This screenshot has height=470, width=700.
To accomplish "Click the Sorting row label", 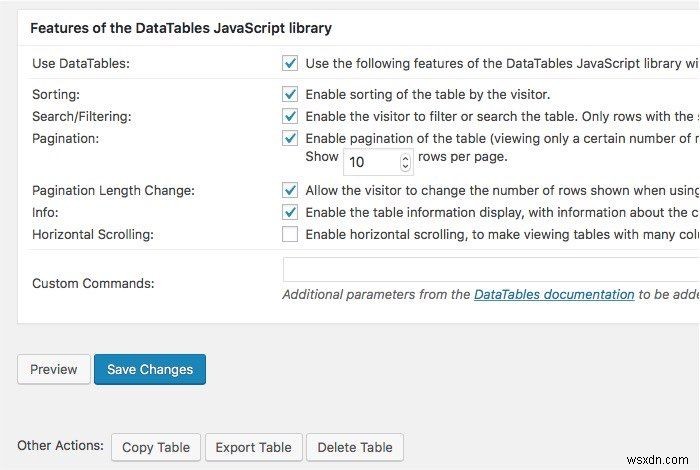I will 56,94.
